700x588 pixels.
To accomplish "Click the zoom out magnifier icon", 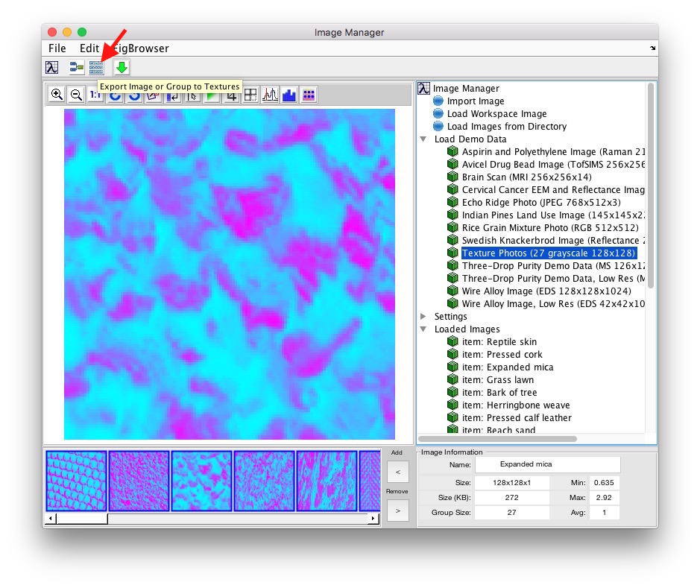I will click(76, 95).
